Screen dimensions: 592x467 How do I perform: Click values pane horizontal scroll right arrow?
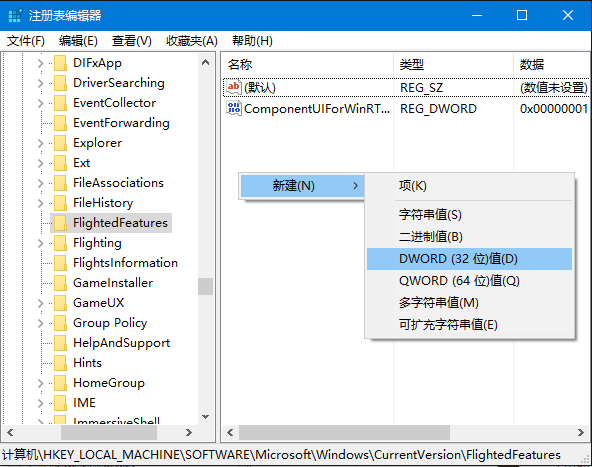pyautogui.click(x=581, y=432)
